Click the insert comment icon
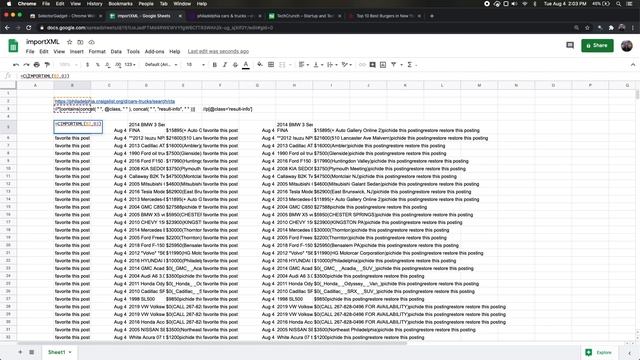 click(372, 64)
